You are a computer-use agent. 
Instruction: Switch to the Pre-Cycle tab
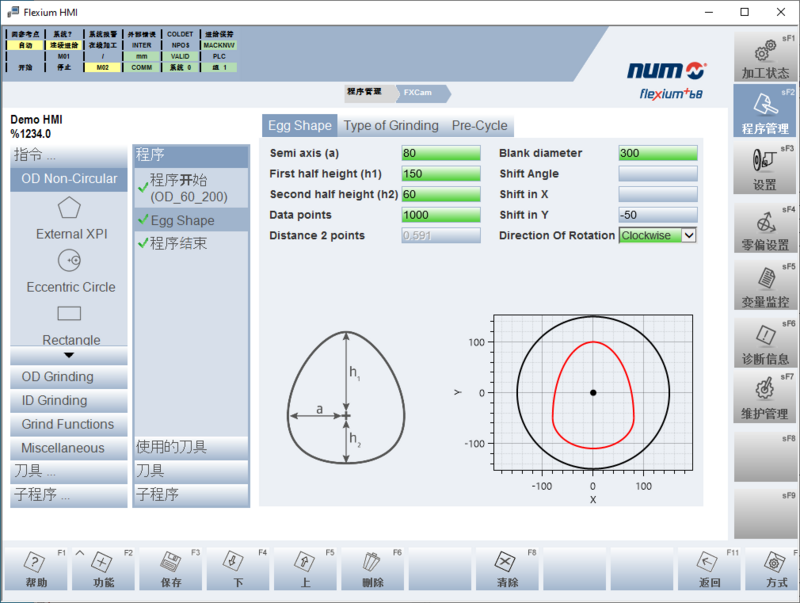pyautogui.click(x=479, y=125)
